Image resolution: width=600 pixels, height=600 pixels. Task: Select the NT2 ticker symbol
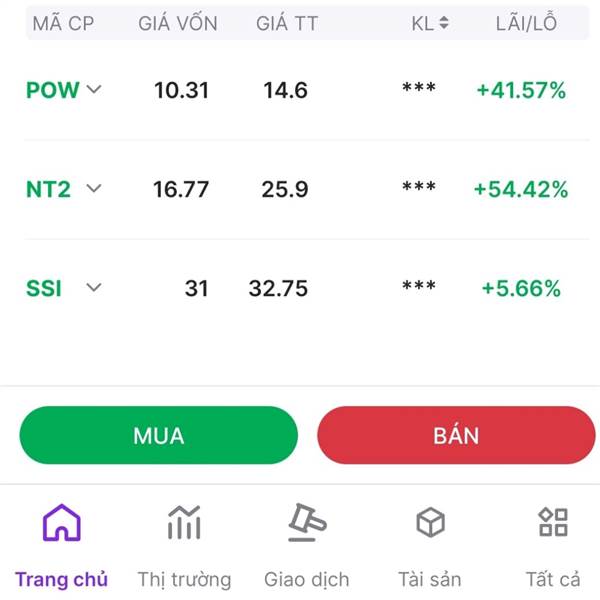(48, 188)
